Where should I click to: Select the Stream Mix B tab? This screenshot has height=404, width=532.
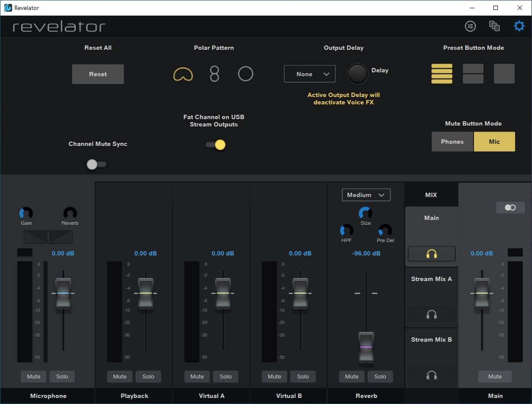click(x=431, y=358)
